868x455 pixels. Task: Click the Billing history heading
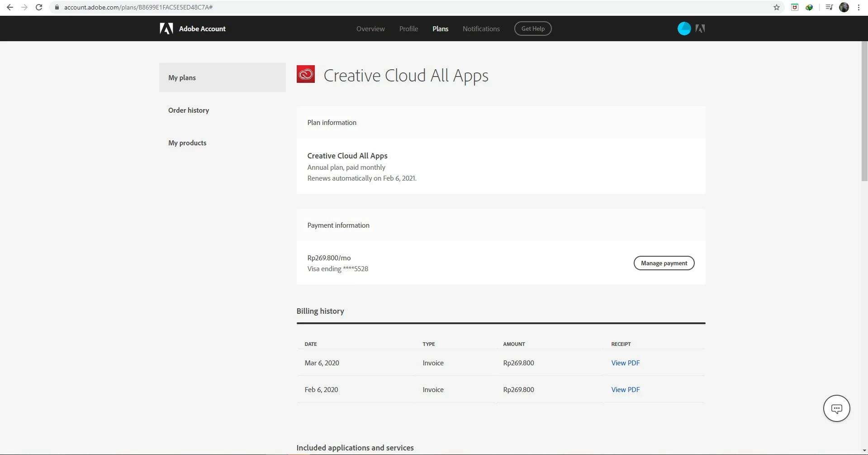[320, 311]
